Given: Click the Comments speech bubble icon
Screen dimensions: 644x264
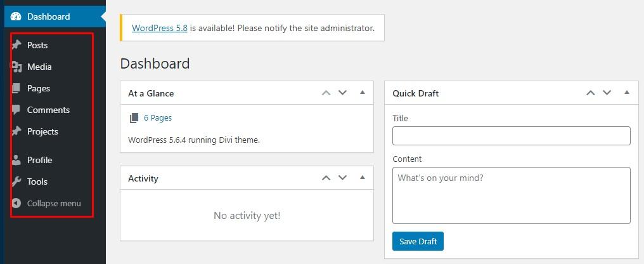Looking at the screenshot, I should (x=16, y=110).
